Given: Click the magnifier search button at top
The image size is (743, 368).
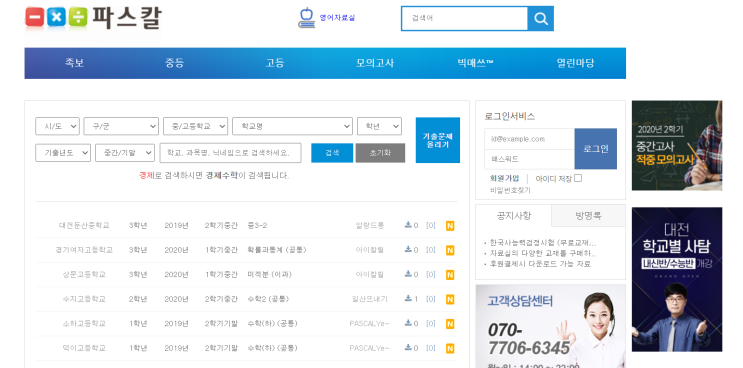Looking at the screenshot, I should pyautogui.click(x=541, y=18).
